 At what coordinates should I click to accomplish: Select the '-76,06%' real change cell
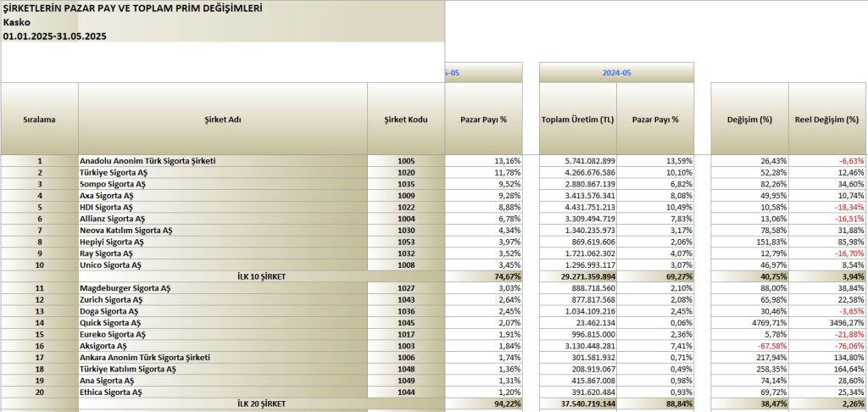[827, 346]
